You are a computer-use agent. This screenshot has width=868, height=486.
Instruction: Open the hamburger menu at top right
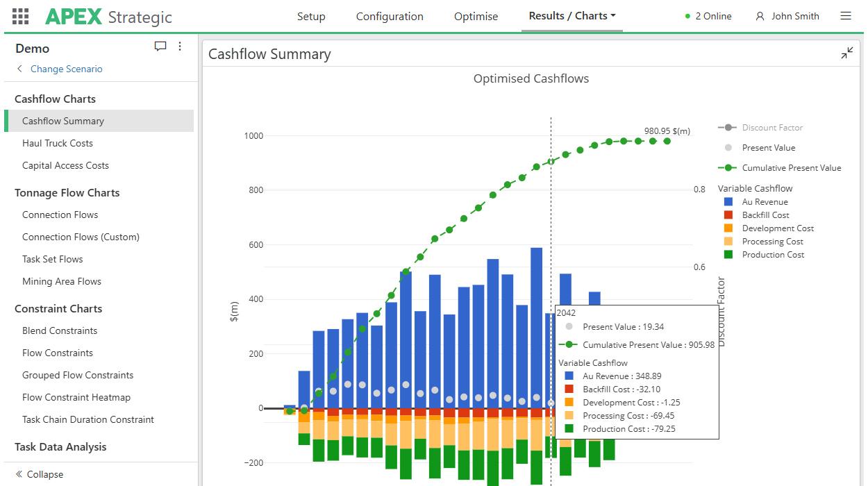point(845,16)
